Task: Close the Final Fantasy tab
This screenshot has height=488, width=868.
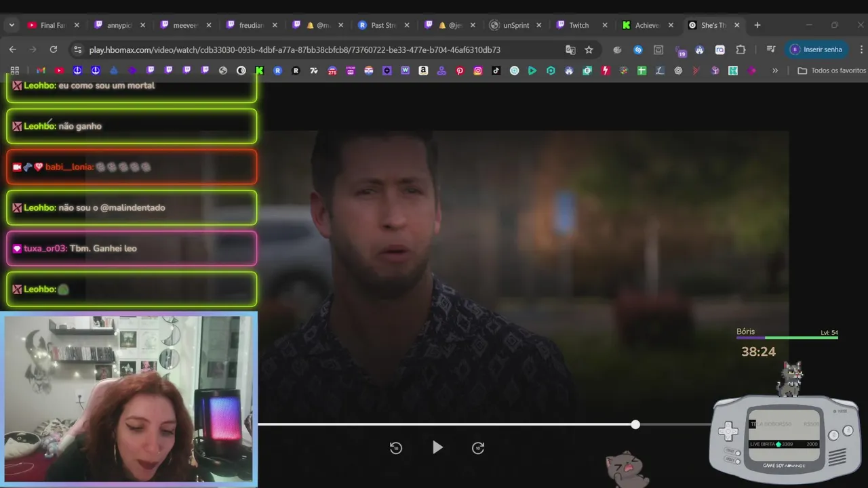Action: point(77,25)
